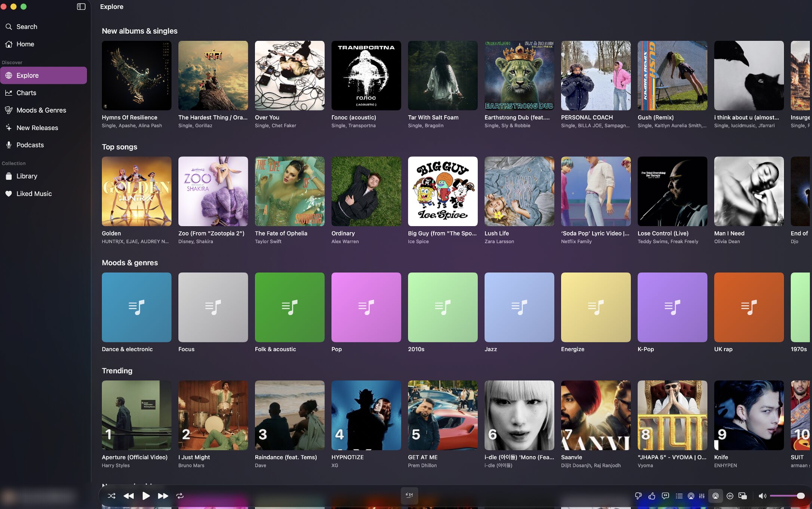This screenshot has height=509, width=812.
Task: Open the mini player picture-in-picture icon
Action: [742, 496]
